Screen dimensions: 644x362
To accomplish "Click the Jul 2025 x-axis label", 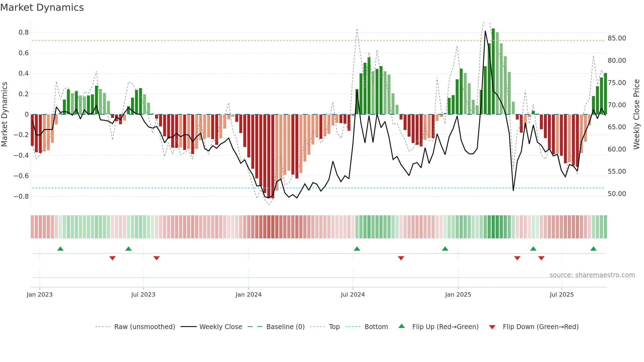I will coord(562,294).
